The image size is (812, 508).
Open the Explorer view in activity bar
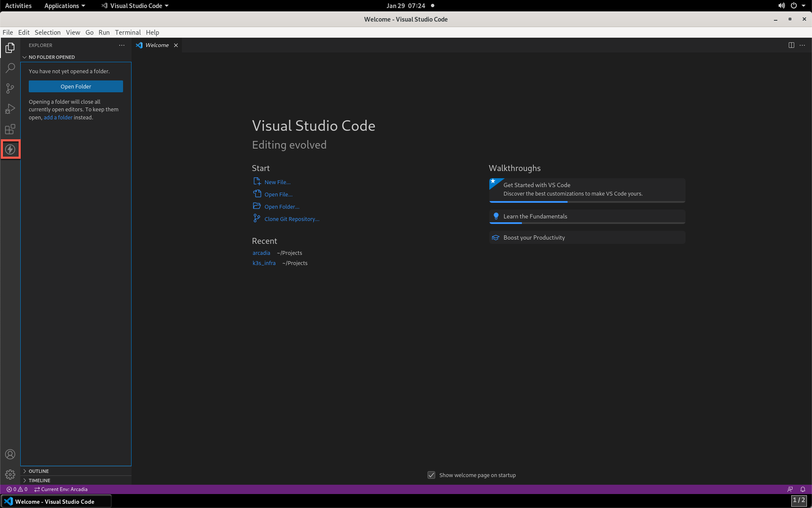tap(10, 48)
